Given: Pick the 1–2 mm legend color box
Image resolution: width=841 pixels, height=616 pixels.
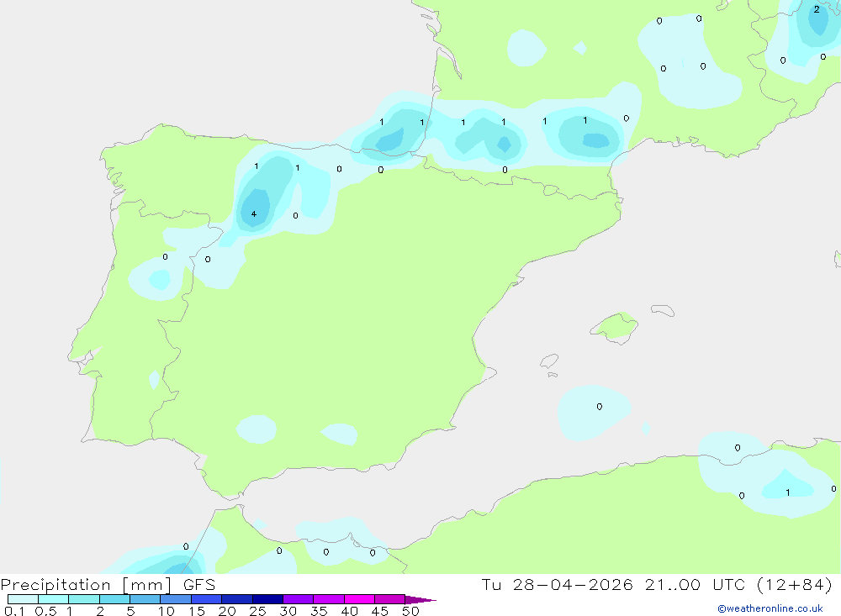Looking at the screenshot, I should point(83,599).
